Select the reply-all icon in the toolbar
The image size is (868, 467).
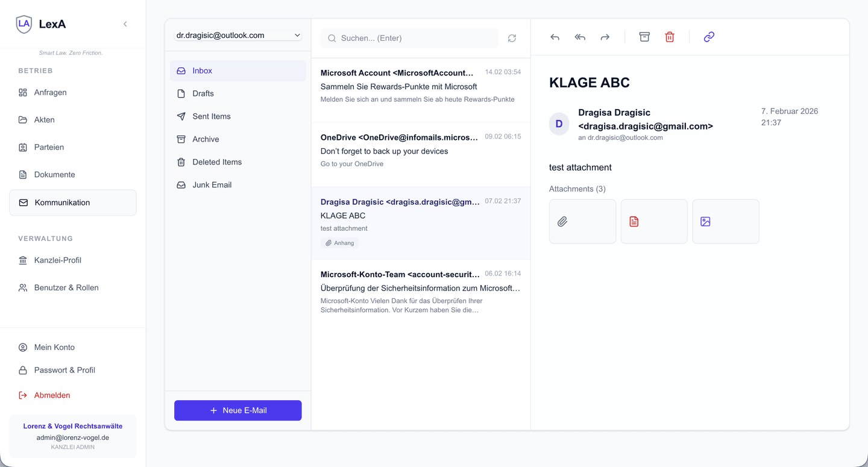coord(579,37)
